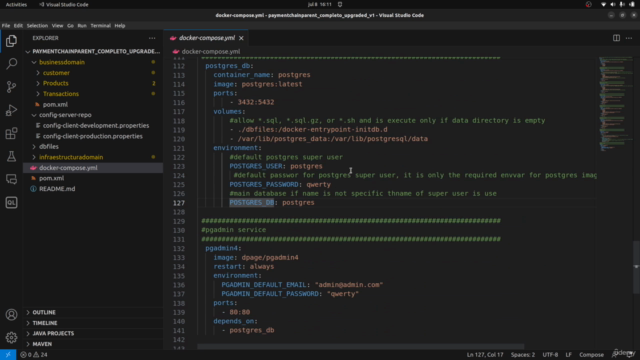The width and height of the screenshot is (640, 360).
Task: Open README.md file
Action: pos(57,189)
